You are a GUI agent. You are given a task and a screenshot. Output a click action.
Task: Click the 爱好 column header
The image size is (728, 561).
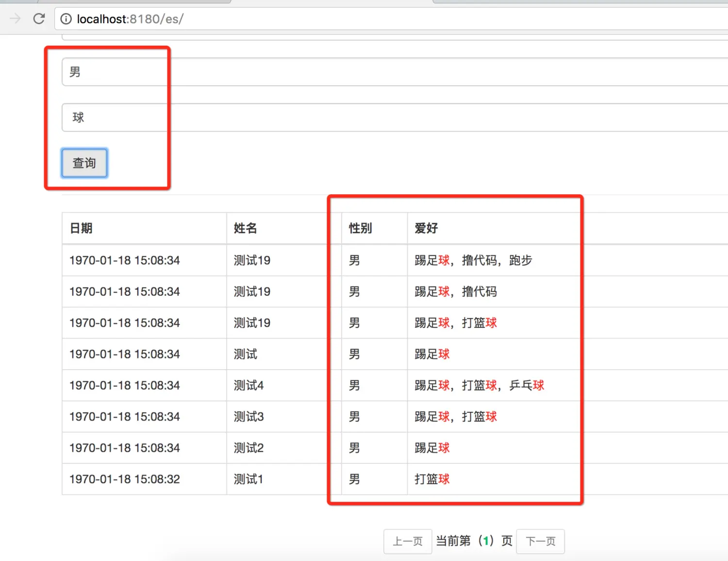point(426,228)
